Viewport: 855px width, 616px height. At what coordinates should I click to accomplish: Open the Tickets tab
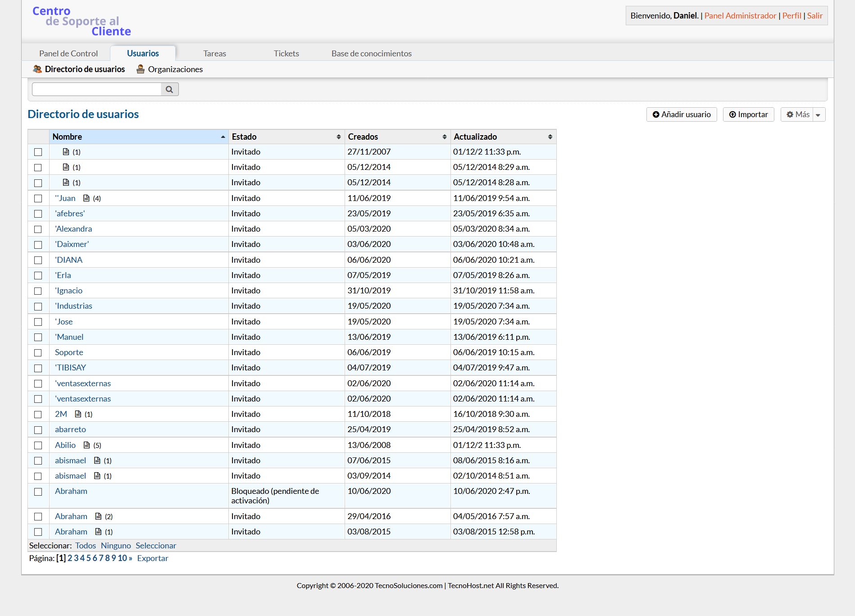coord(286,53)
